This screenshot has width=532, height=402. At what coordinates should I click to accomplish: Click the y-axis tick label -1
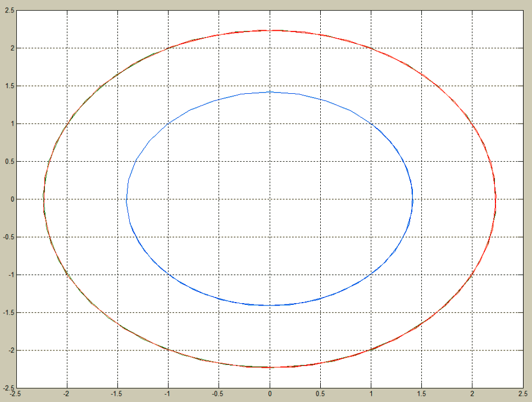point(12,275)
